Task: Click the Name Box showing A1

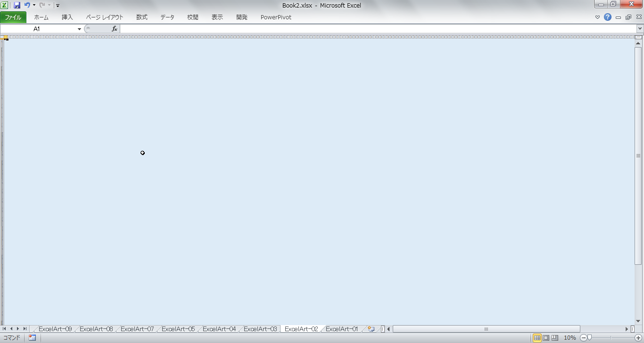Action: 38,29
